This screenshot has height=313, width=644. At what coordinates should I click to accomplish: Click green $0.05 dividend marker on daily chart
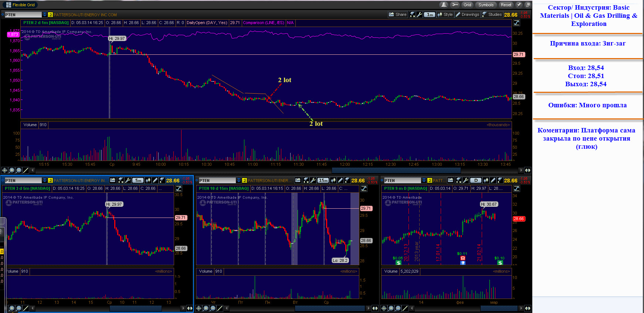pyautogui.click(x=398, y=263)
